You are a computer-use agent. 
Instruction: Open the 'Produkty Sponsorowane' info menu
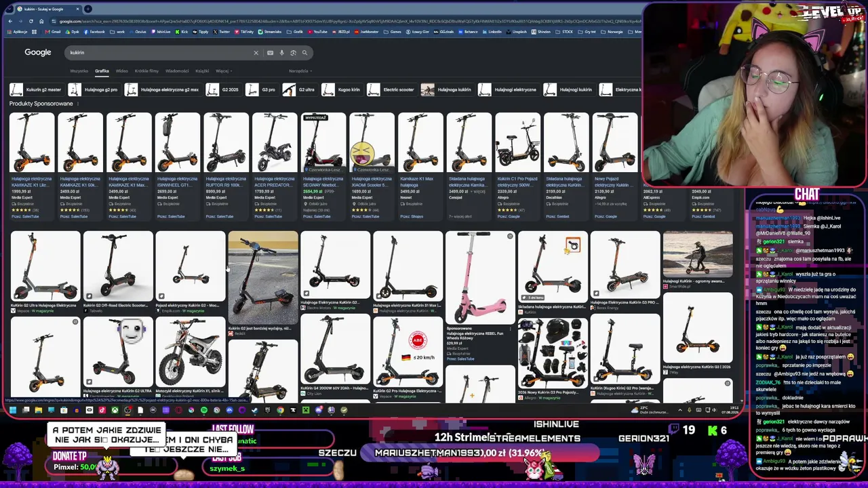[x=78, y=104]
